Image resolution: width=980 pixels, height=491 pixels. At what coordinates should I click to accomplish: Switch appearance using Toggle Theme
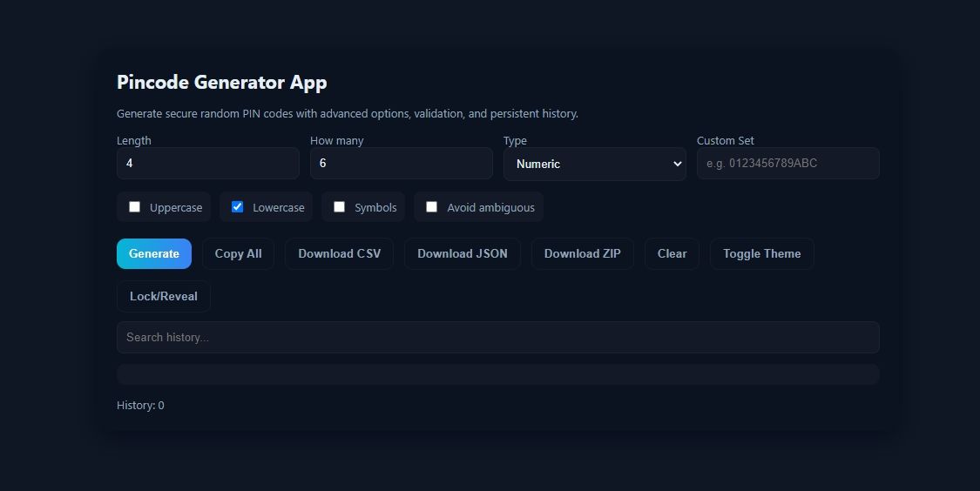(761, 253)
